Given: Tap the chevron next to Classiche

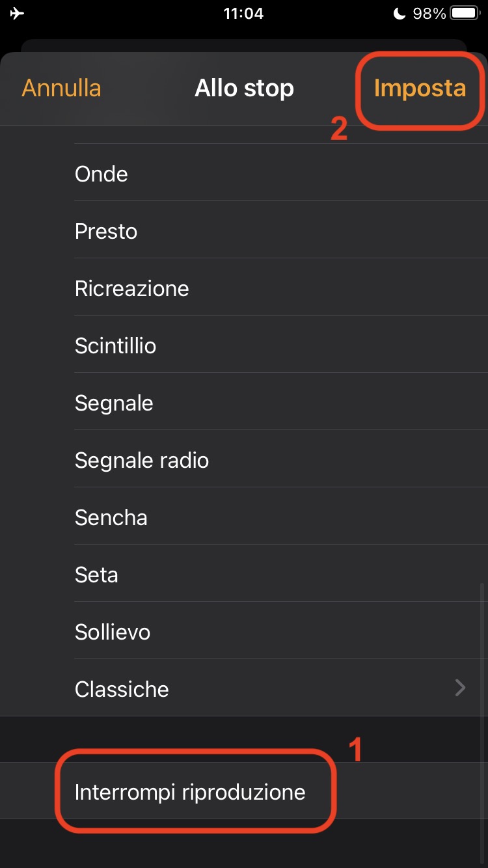Looking at the screenshot, I should (x=460, y=688).
